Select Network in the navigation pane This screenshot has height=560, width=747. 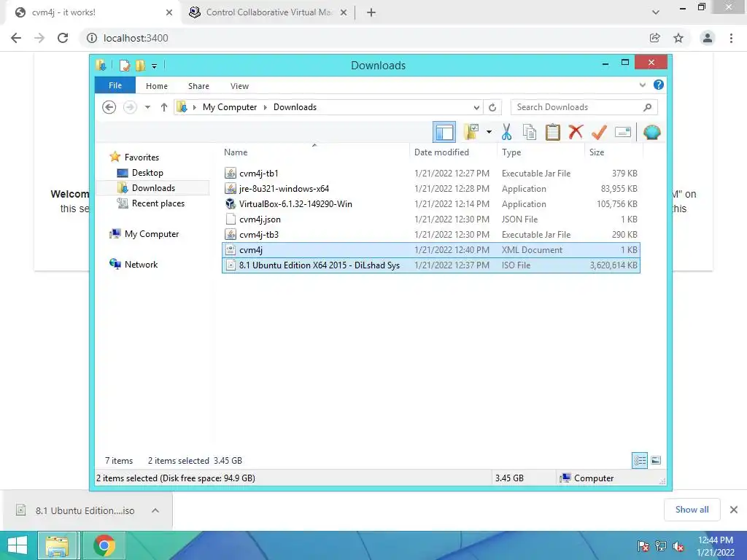141,264
